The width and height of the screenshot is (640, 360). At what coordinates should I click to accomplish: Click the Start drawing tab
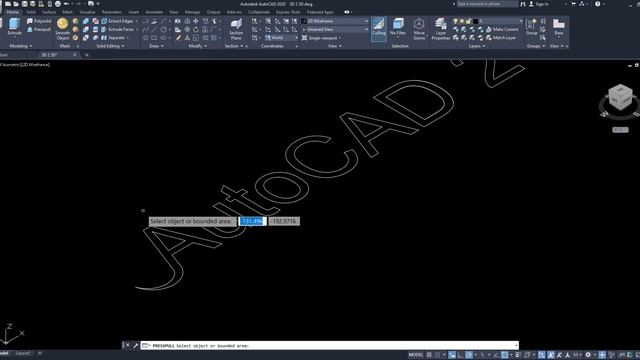[x=4, y=55]
